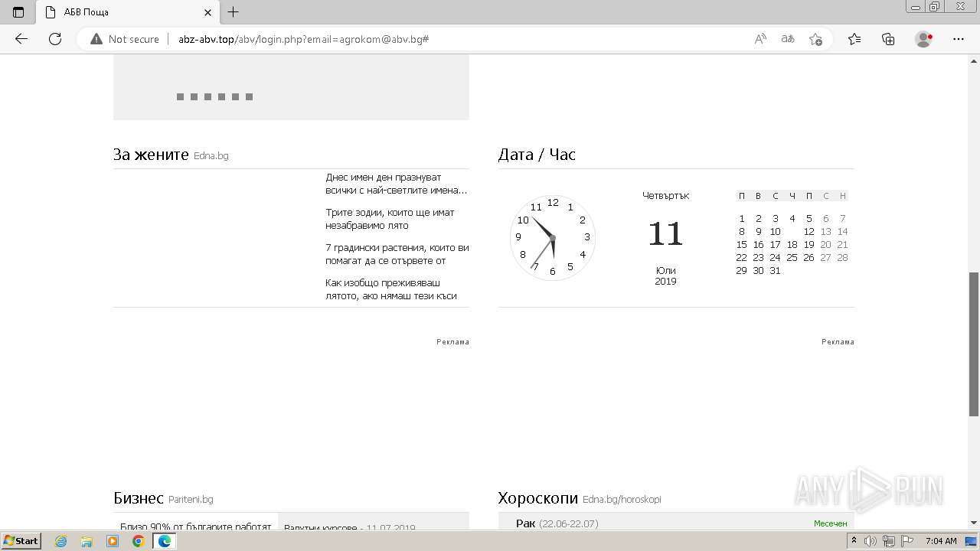Viewport: 980px width, 551px height.
Task: Open File Explorer from taskbar
Action: pyautogui.click(x=87, y=541)
